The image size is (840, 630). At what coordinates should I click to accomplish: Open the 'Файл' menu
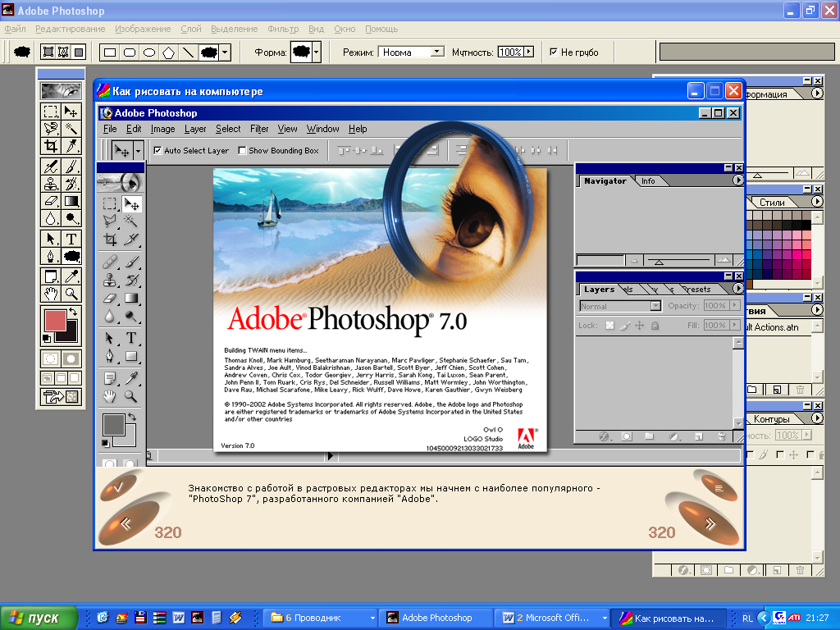pos(15,29)
